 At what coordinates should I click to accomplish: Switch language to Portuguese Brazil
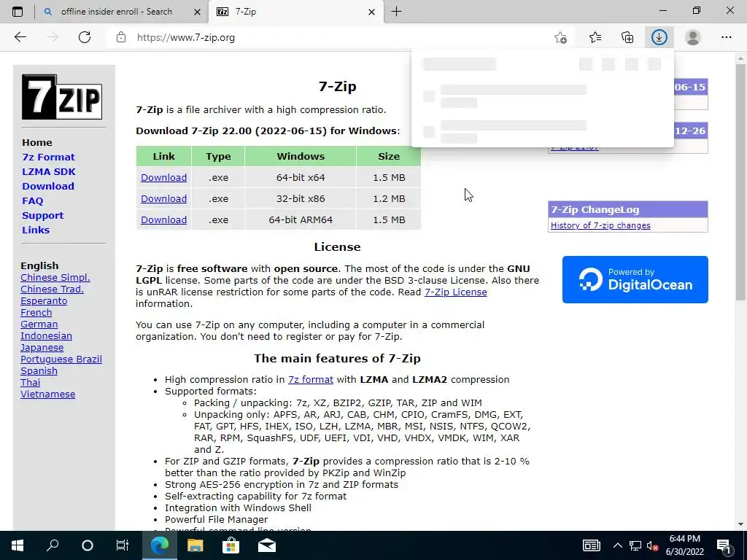pos(61,359)
